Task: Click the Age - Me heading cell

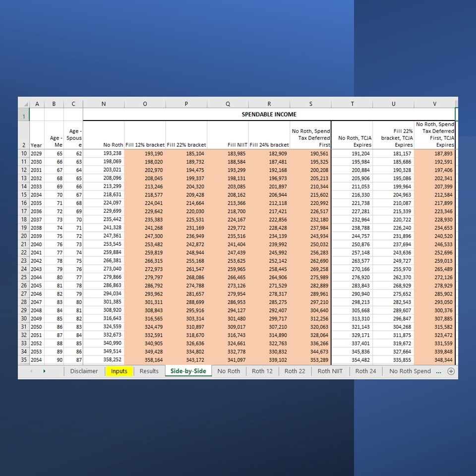Action: [x=54, y=135]
